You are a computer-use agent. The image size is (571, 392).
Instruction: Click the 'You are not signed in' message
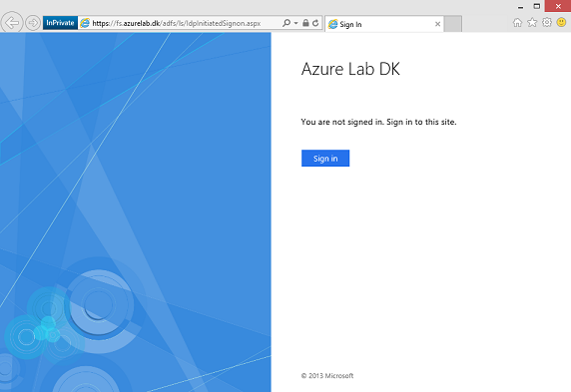(378, 122)
